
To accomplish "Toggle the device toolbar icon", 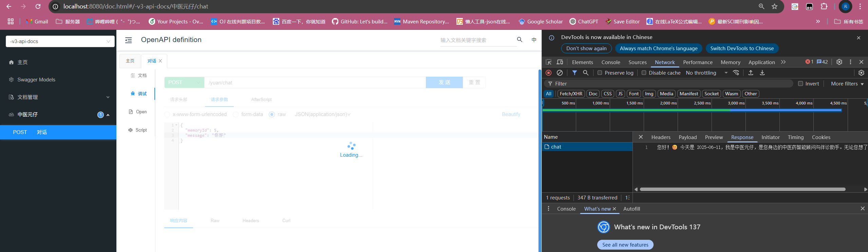I will tap(560, 62).
